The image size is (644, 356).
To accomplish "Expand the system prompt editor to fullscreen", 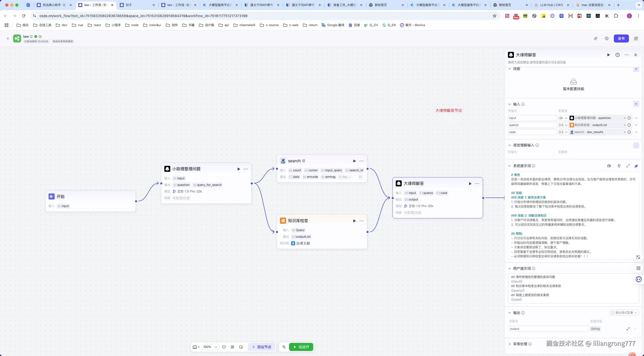I will [x=628, y=166].
